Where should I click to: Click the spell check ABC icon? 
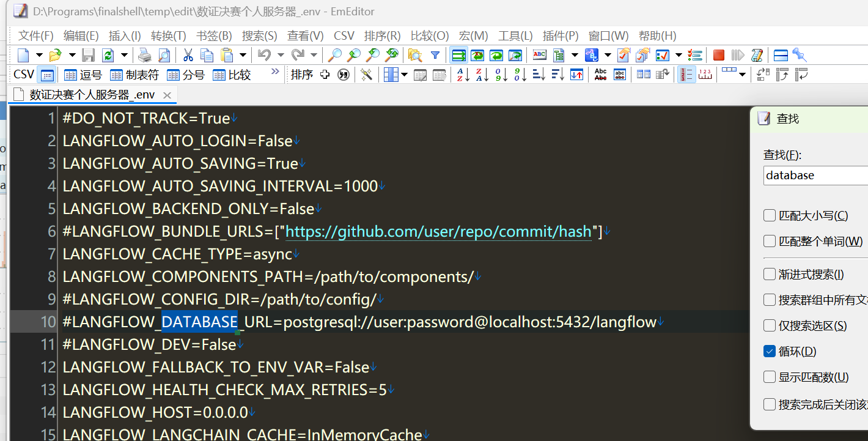[539, 55]
